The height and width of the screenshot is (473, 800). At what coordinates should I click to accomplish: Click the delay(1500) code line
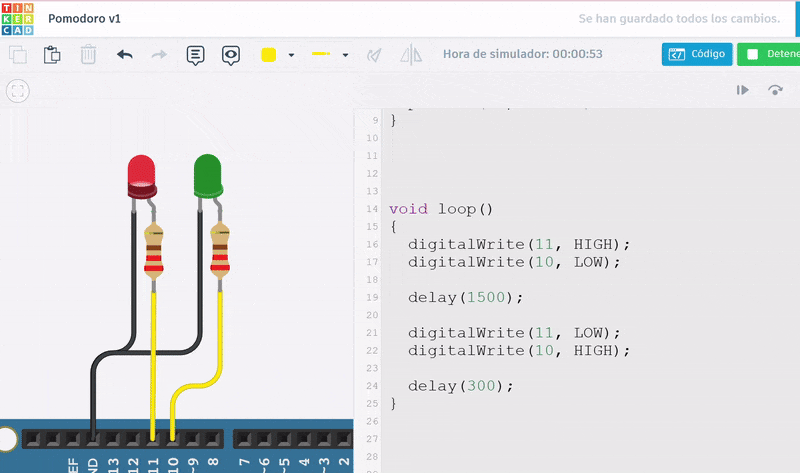tap(465, 297)
